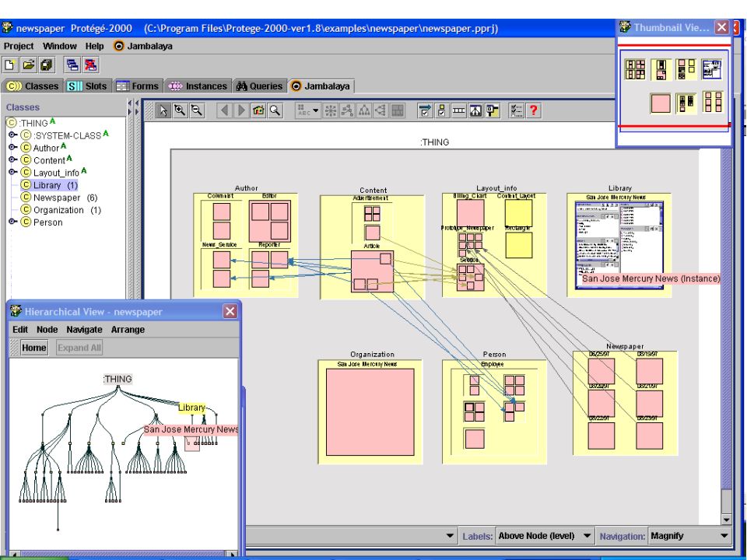Click the Organization node's San Jose Mercury News box
This screenshot has height=560, width=747.
(370, 412)
